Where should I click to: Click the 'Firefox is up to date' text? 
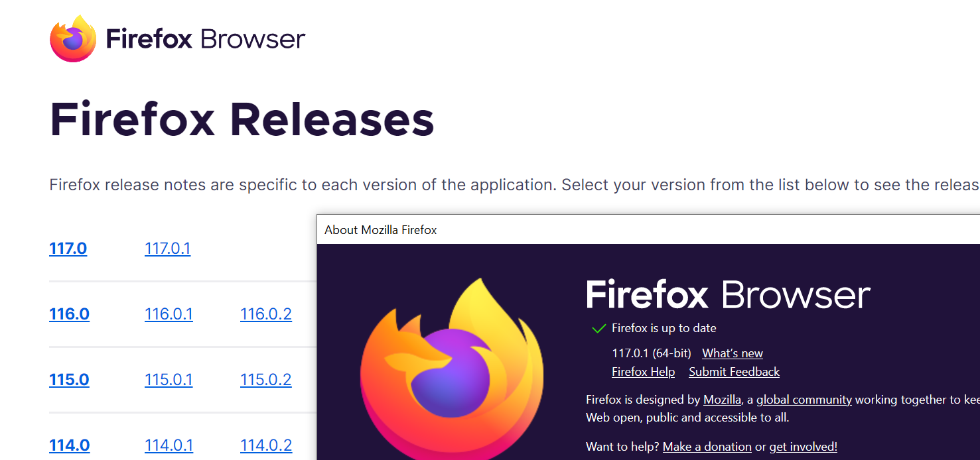[x=664, y=328]
